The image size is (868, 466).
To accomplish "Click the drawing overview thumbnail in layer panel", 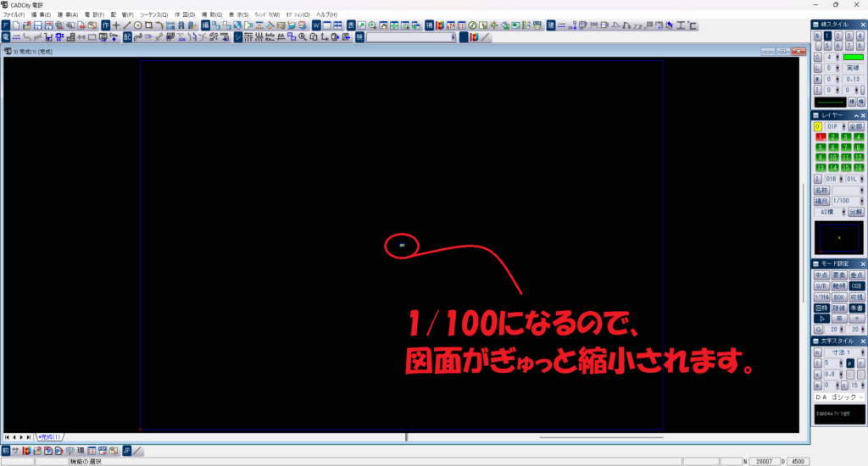I will point(839,237).
